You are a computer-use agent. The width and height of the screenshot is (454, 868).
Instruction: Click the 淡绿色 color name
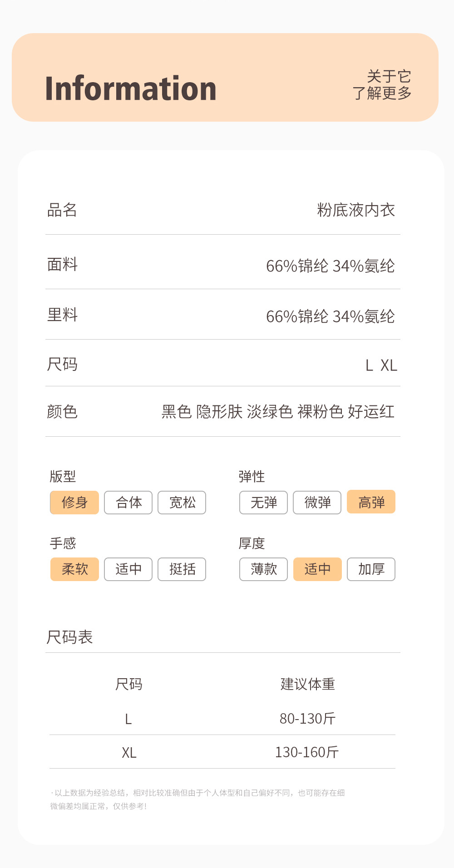(x=270, y=412)
